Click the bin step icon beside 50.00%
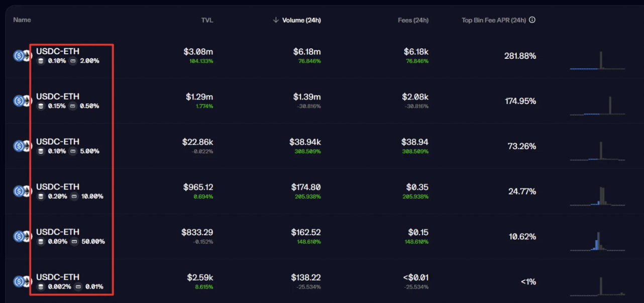The image size is (644, 303). tap(74, 242)
